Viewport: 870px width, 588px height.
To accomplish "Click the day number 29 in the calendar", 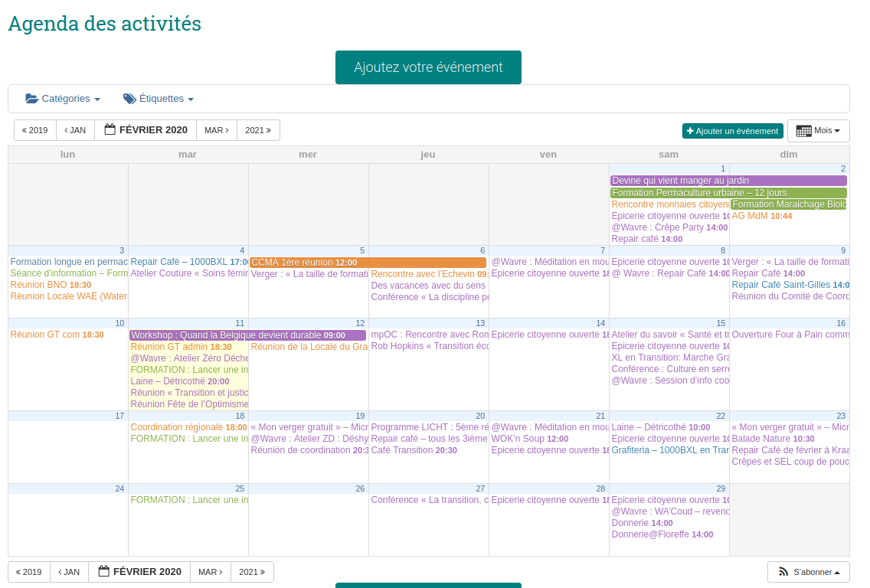I will click(720, 488).
